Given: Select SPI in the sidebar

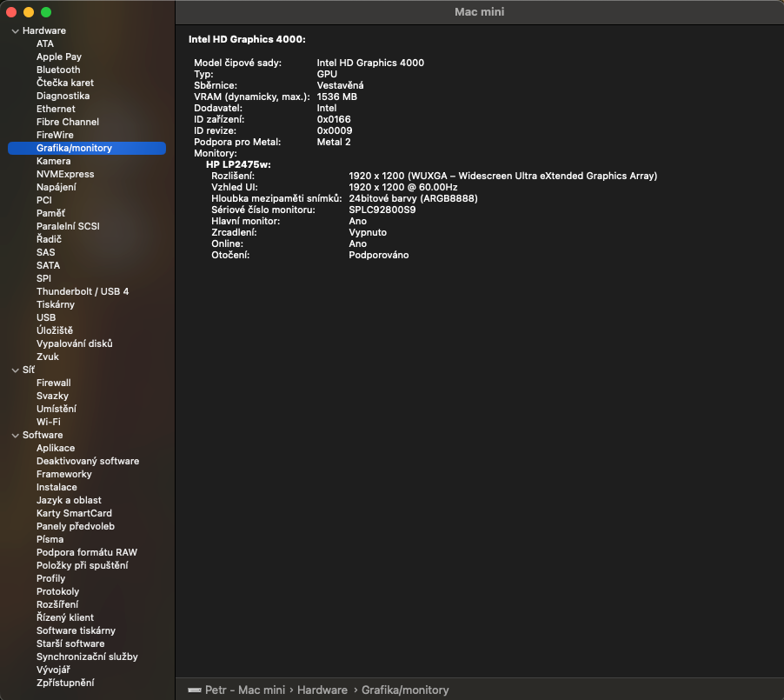Looking at the screenshot, I should (43, 278).
